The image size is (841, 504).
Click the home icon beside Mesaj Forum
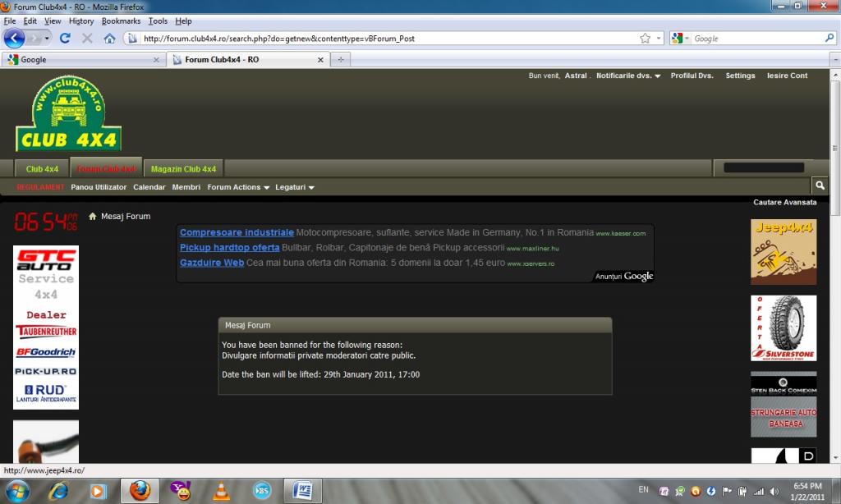[x=92, y=216]
